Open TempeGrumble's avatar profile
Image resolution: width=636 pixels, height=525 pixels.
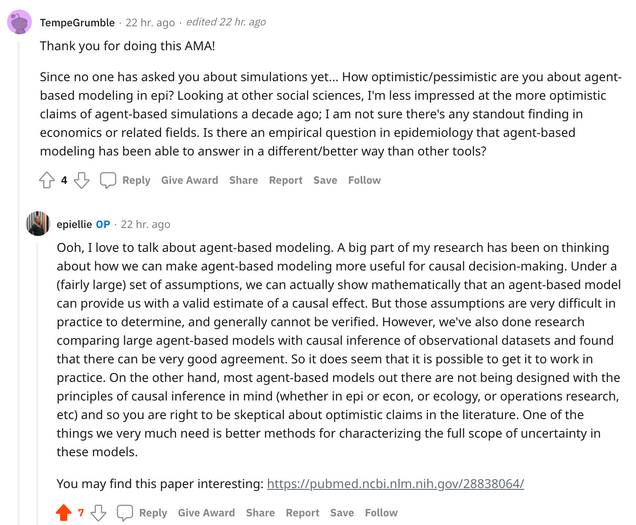pos(19,22)
